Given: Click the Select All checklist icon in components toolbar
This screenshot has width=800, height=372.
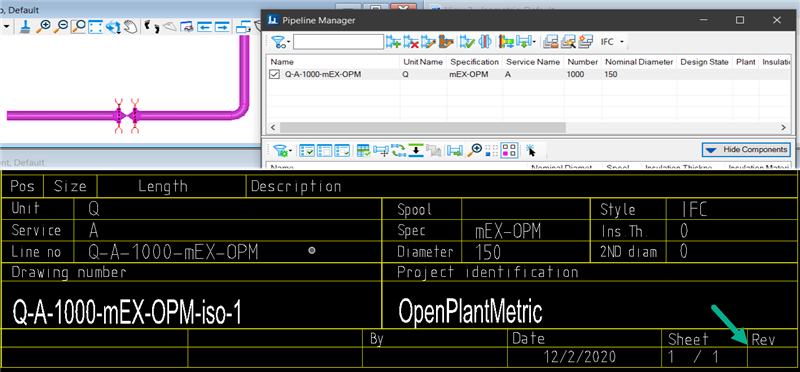Looking at the screenshot, I should coord(307,150).
